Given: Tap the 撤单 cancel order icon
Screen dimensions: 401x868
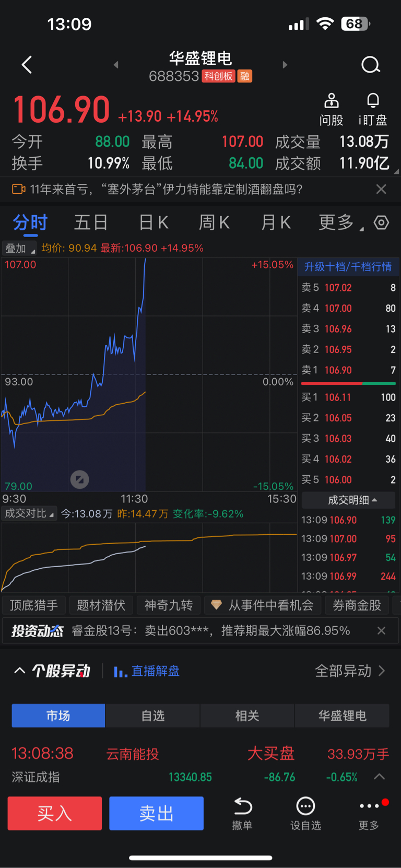Looking at the screenshot, I should (x=242, y=814).
